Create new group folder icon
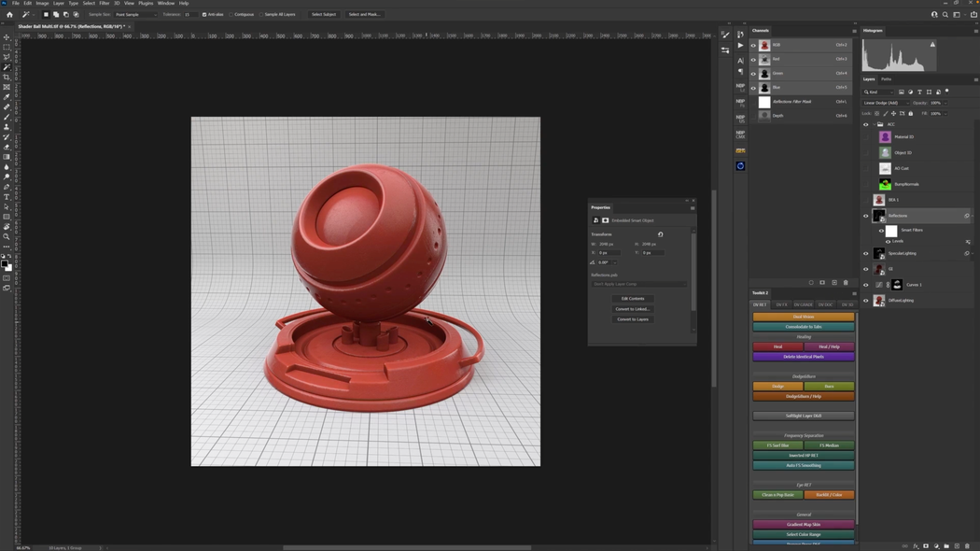 point(946,546)
